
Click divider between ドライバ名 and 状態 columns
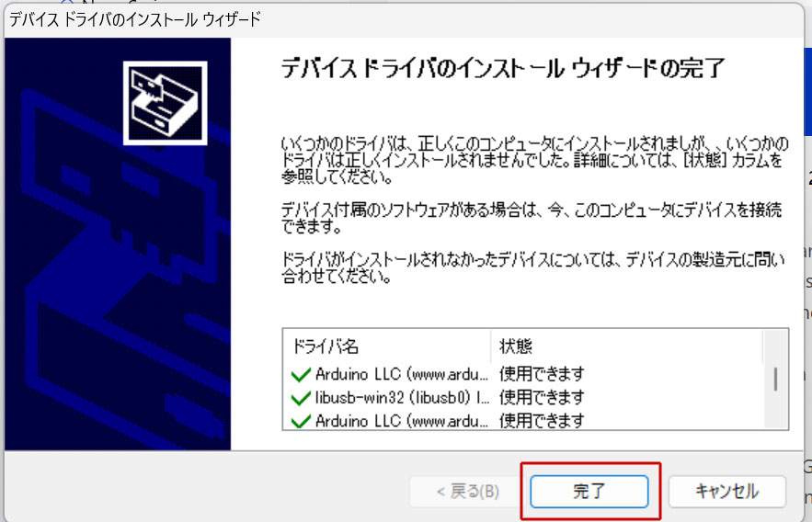491,346
